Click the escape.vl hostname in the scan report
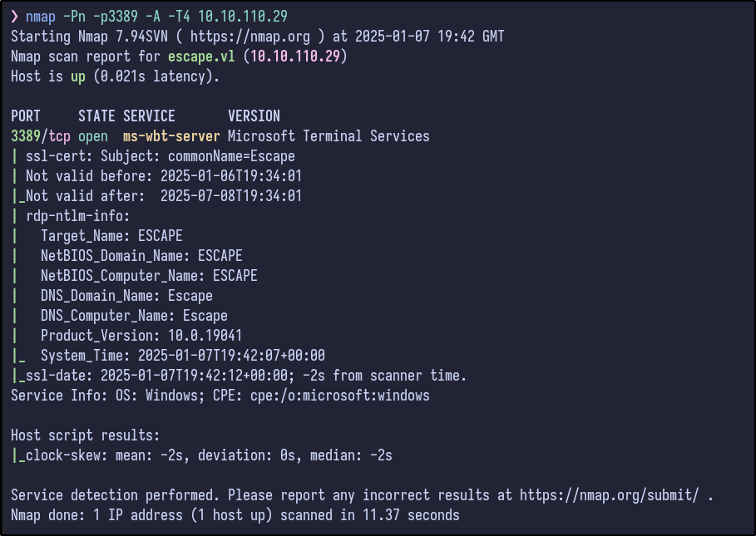Screen dimensions: 756x536 pos(198,57)
